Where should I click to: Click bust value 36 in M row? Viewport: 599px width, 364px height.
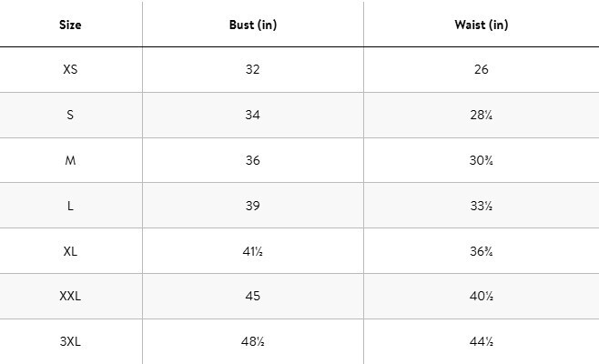[252, 160]
